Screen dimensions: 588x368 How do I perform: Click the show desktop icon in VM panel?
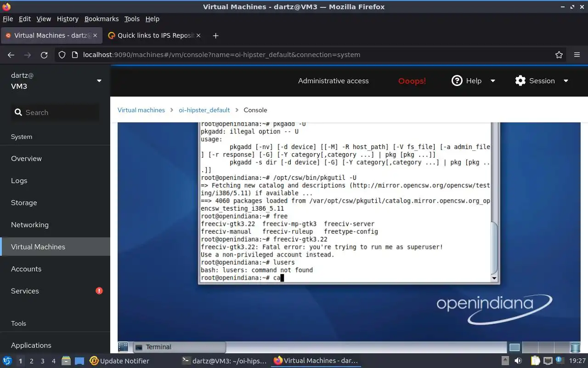click(x=123, y=347)
